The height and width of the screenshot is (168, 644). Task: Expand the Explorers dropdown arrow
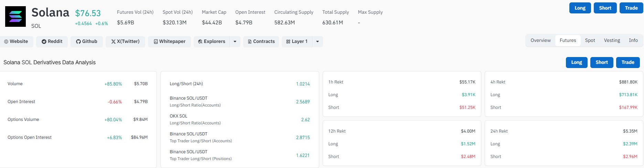pyautogui.click(x=235, y=42)
